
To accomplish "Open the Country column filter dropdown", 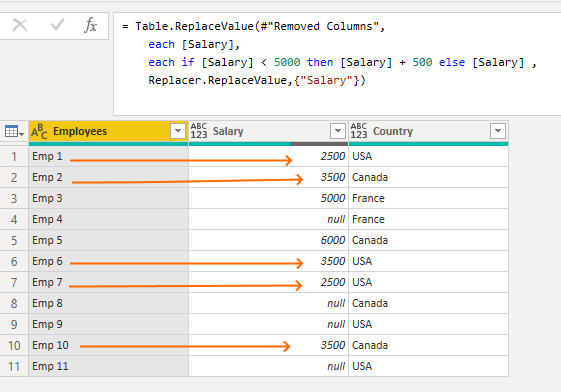I will tap(498, 131).
